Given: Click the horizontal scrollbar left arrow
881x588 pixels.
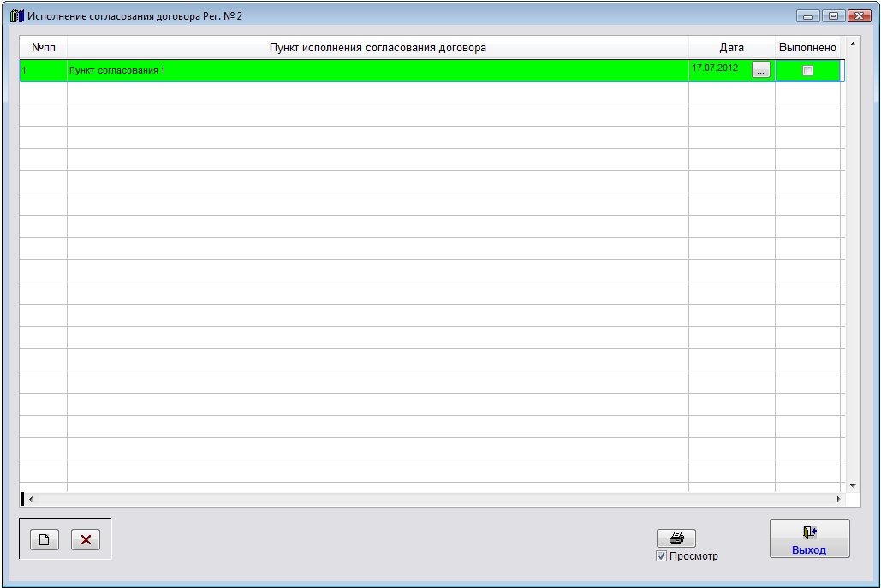Looking at the screenshot, I should pos(30,499).
